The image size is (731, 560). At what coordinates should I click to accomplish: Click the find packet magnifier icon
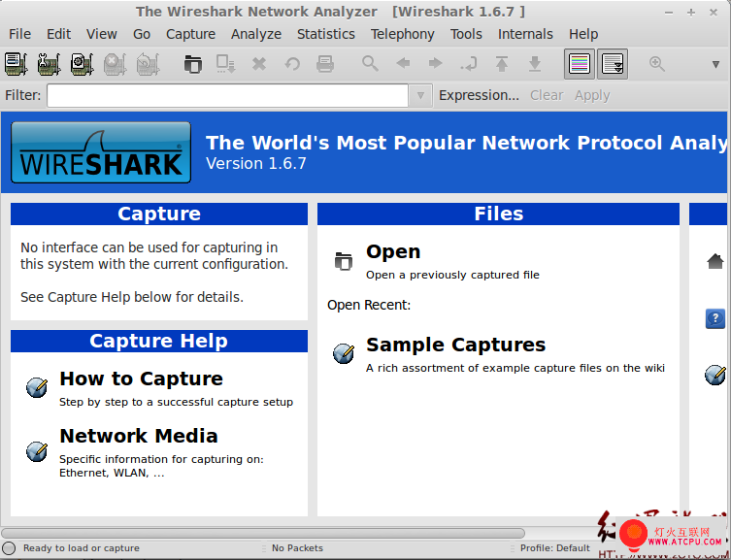[370, 64]
